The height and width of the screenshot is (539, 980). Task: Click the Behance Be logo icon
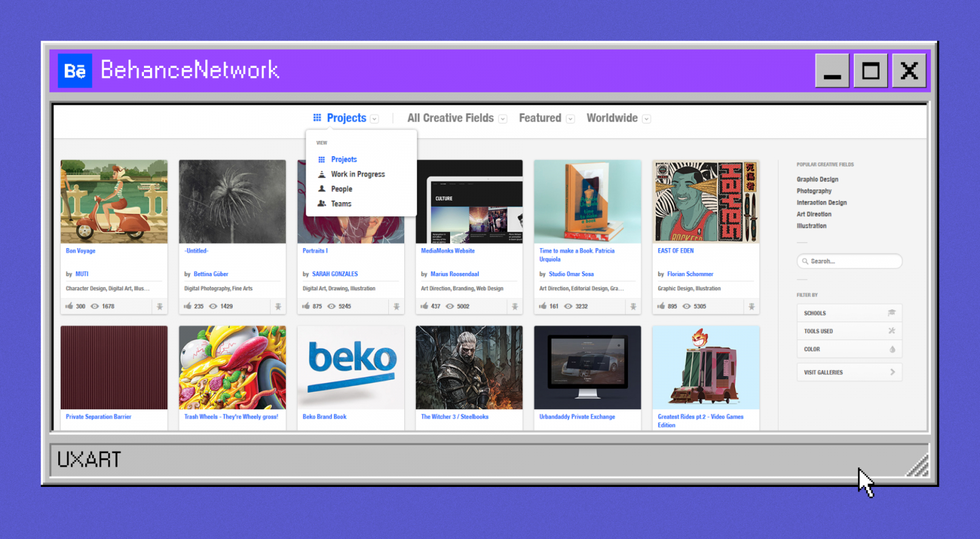[x=75, y=71]
